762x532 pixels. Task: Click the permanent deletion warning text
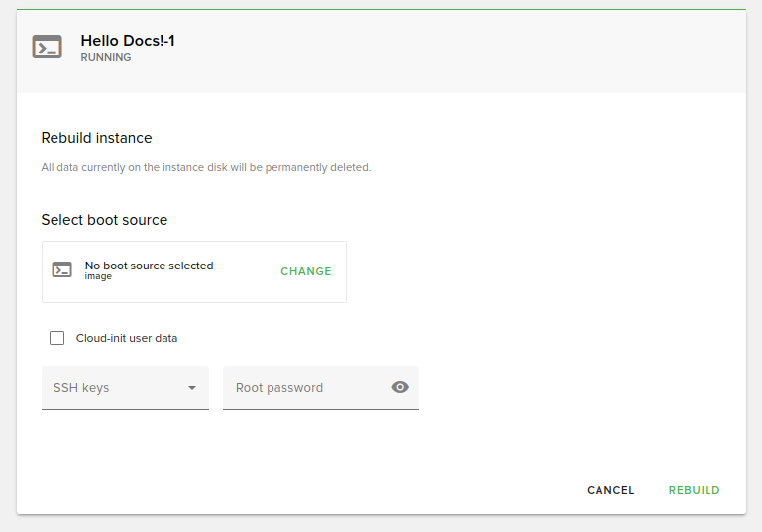click(206, 168)
